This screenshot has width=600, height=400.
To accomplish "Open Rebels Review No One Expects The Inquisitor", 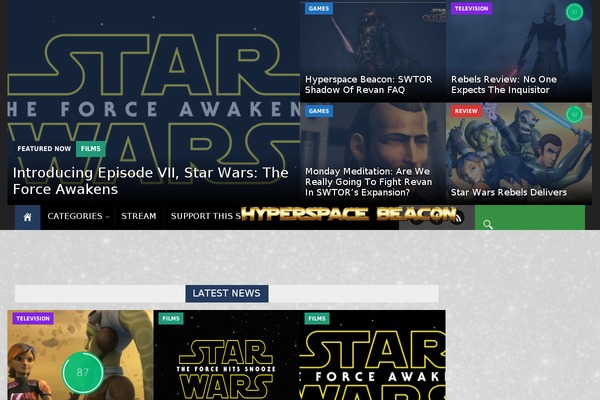I will pyautogui.click(x=504, y=85).
